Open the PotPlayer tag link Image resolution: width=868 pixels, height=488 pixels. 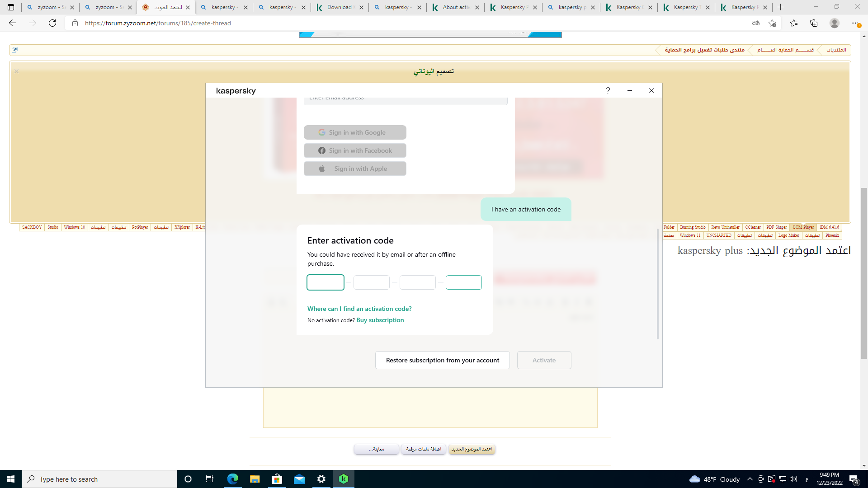pyautogui.click(x=140, y=227)
